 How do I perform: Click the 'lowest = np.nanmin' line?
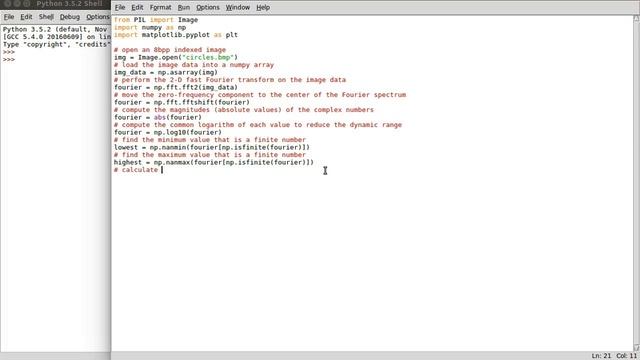(x=212, y=147)
